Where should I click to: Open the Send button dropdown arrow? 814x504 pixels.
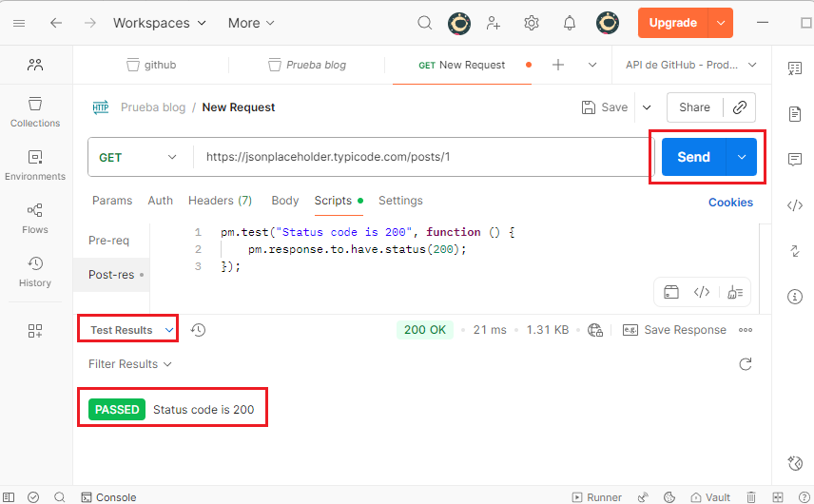tap(741, 157)
